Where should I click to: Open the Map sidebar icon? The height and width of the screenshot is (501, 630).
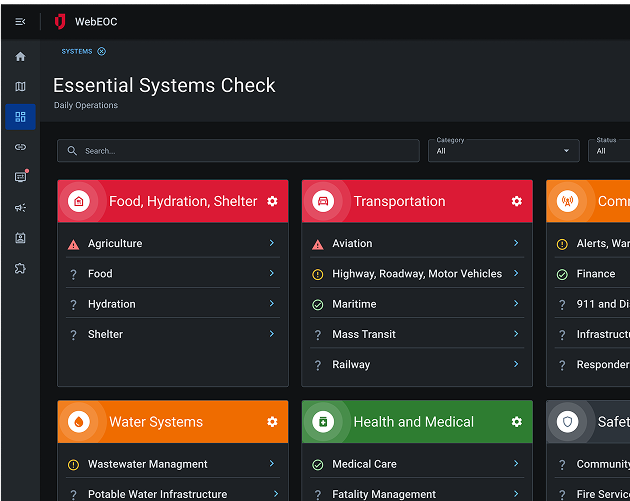[x=20, y=87]
